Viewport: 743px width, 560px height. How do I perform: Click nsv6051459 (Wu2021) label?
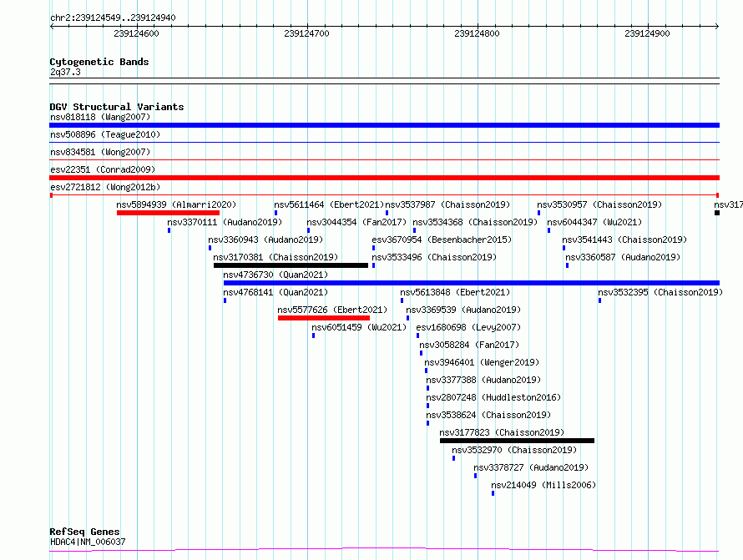point(359,327)
